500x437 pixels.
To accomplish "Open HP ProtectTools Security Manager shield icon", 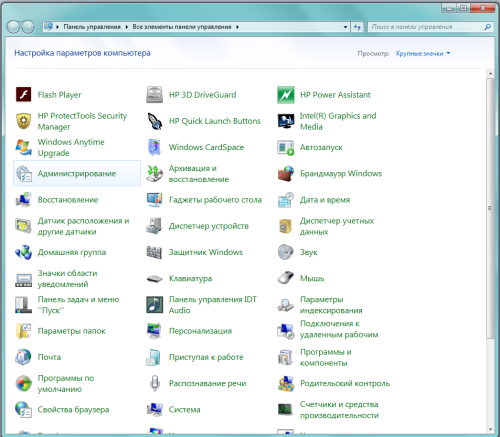I will coord(23,121).
